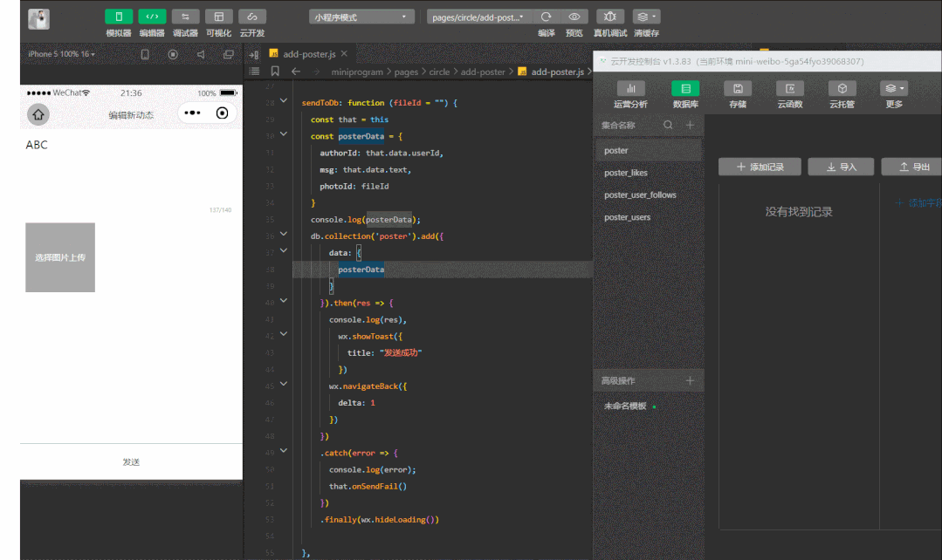Click the preview eye icon
The image size is (942, 560).
click(x=574, y=17)
